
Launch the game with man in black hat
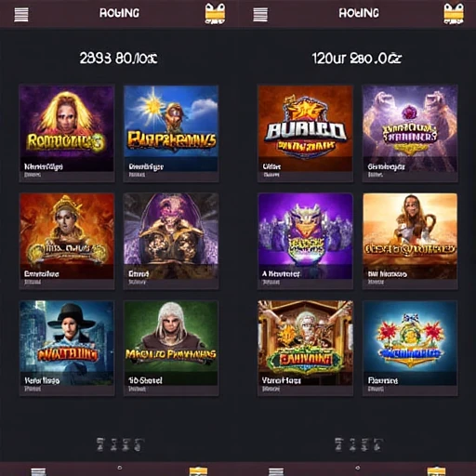pos(67,348)
